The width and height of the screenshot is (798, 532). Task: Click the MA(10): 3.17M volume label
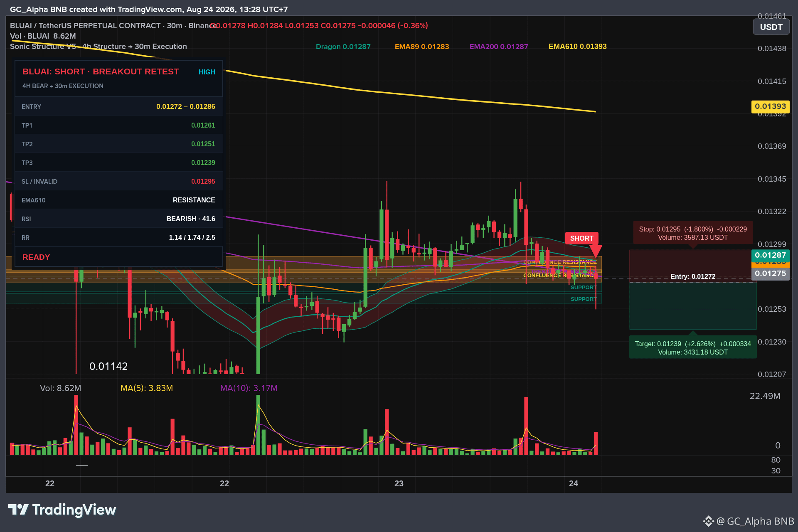(x=249, y=388)
